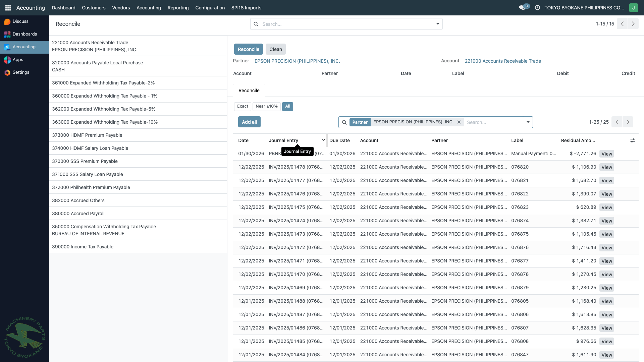Open the 221000 Accounts Receivable Trade link
644x362 pixels.
(x=502, y=61)
